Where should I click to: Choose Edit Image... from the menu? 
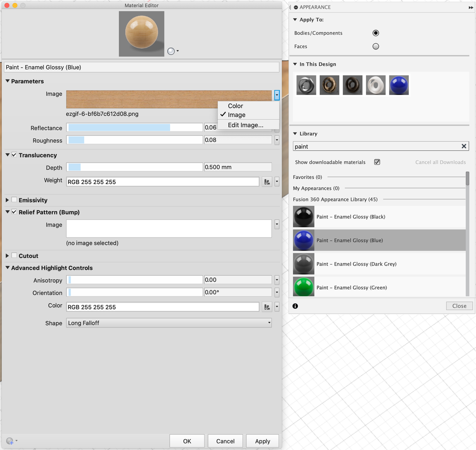pyautogui.click(x=245, y=125)
